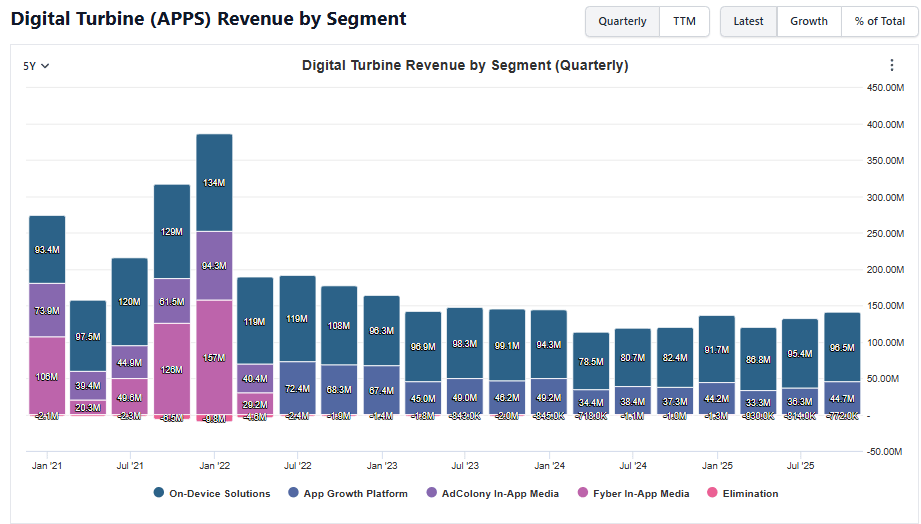This screenshot has height=524, width=921.
Task: Click the 95.4M bar segment
Action: point(800,354)
